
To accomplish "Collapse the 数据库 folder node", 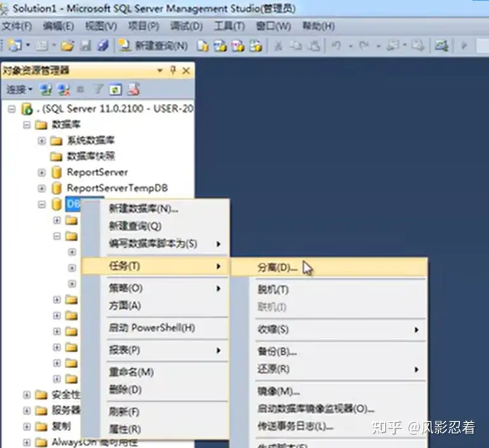I will tap(27, 125).
